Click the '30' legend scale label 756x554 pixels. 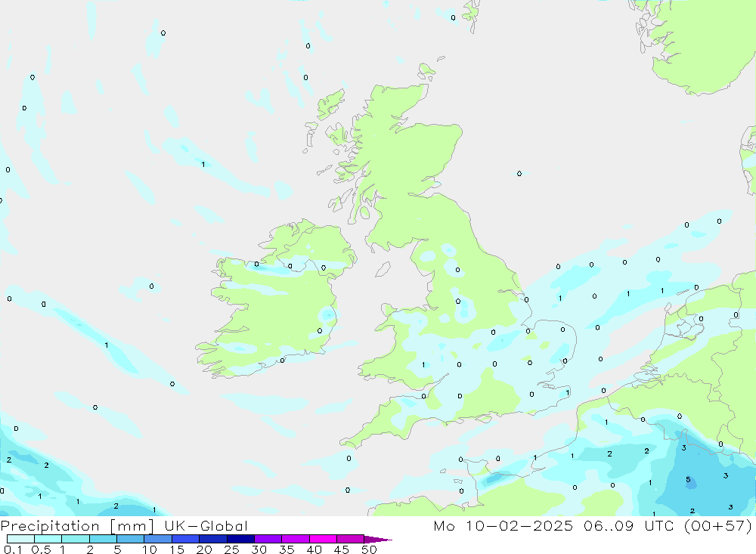[x=259, y=549]
